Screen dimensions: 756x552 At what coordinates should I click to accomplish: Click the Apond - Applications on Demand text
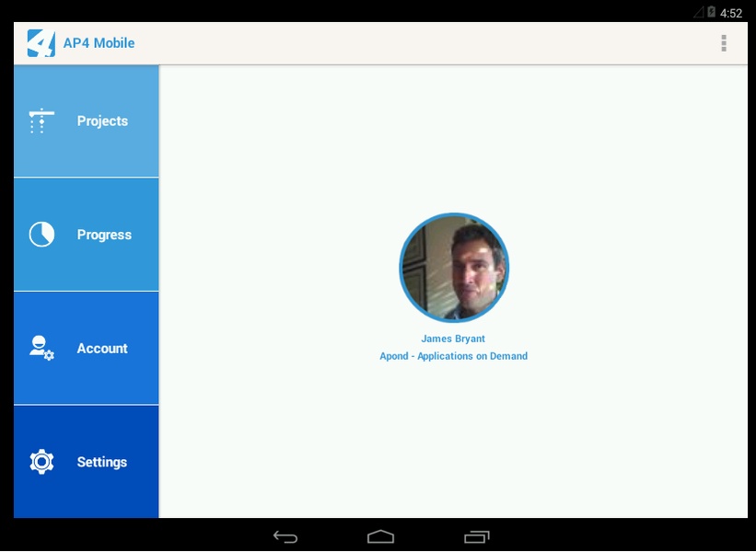454,356
